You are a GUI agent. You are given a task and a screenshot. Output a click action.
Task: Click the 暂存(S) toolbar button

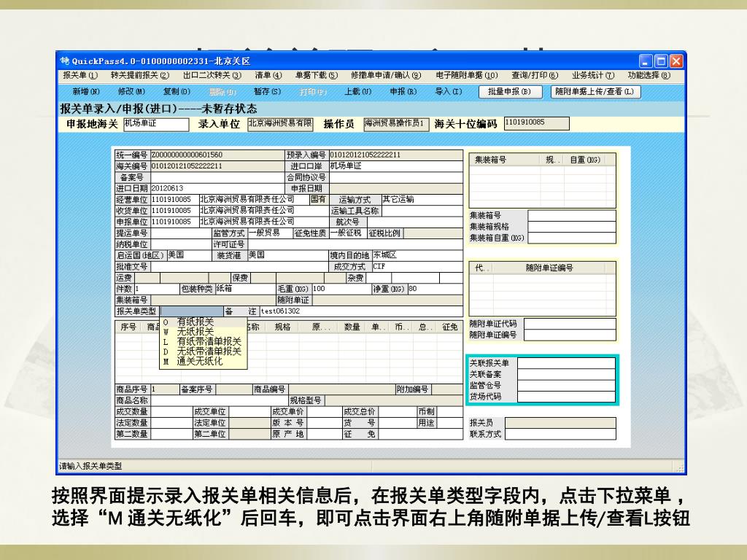[267, 91]
